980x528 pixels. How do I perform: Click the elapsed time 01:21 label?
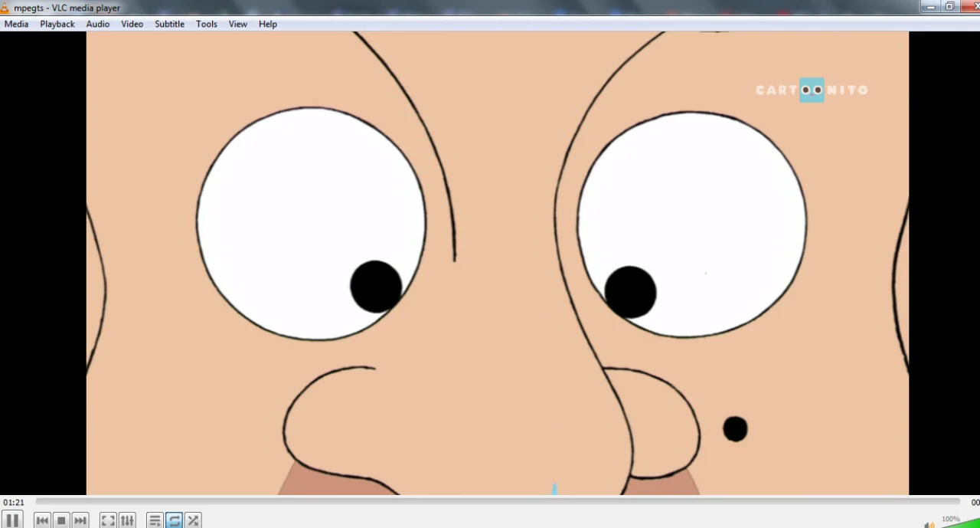click(x=14, y=503)
